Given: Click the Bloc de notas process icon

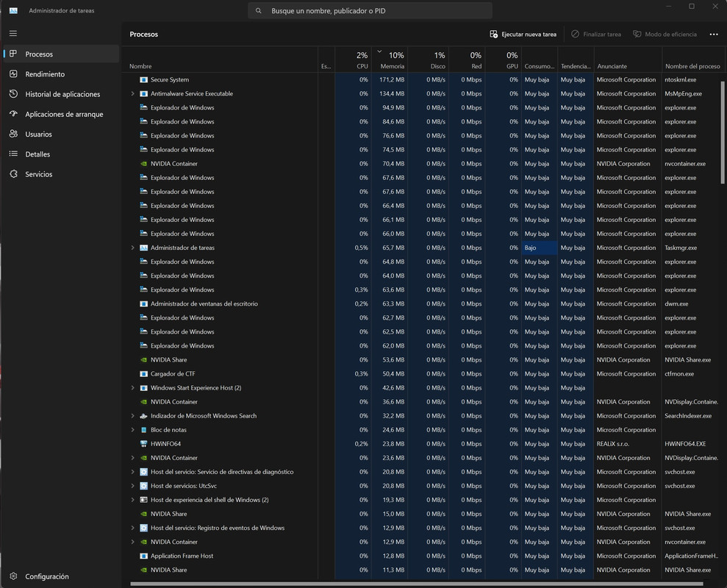Looking at the screenshot, I should tap(144, 430).
